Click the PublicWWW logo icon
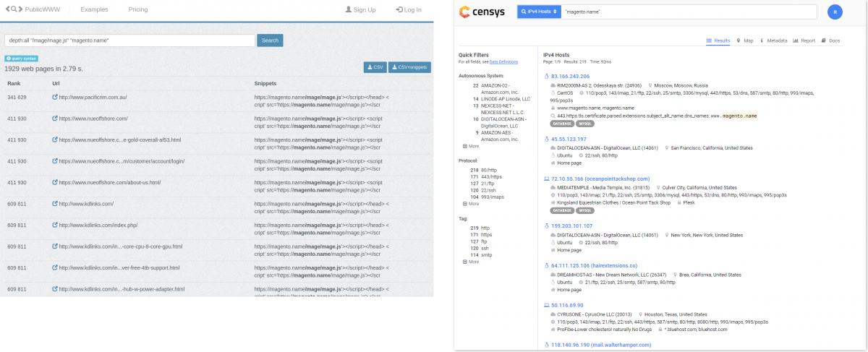The image size is (868, 352). (15, 9)
